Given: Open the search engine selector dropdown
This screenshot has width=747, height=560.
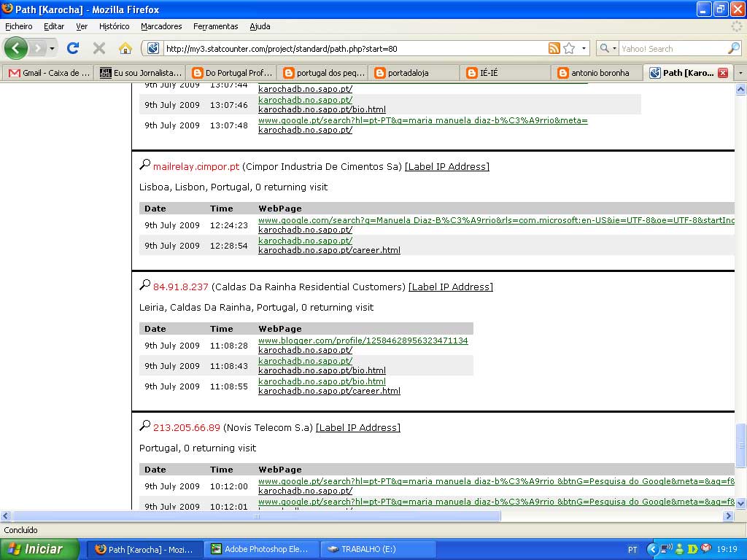Looking at the screenshot, I should (x=608, y=48).
